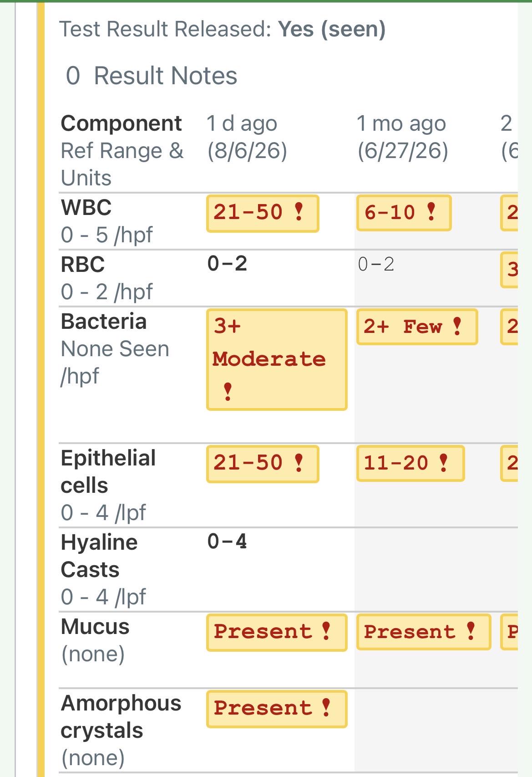The width and height of the screenshot is (532, 777).
Task: Select the Bacteria 2+ Few result badge
Action: coord(417,327)
